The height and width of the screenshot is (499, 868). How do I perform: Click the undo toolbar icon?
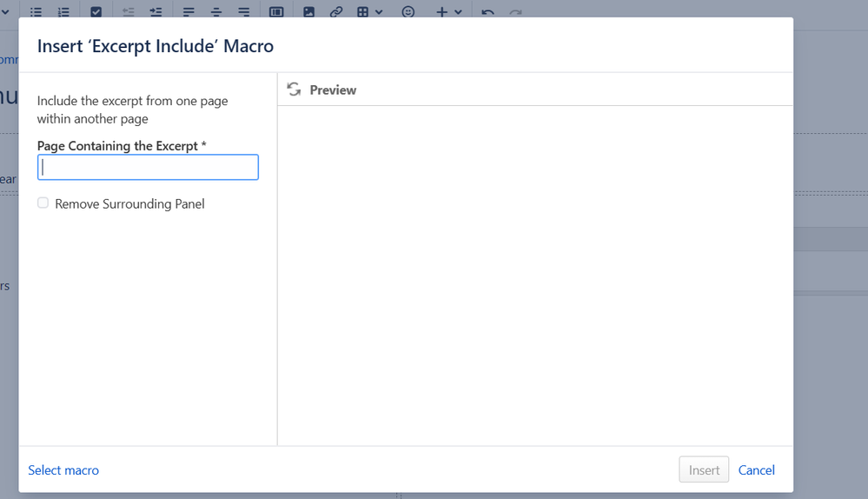click(487, 11)
